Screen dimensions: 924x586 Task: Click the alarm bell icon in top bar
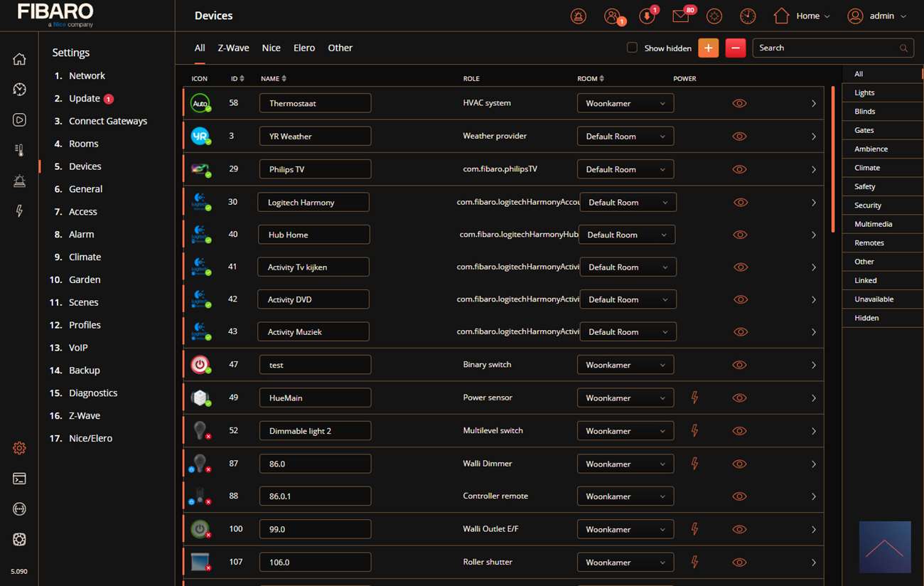coord(579,16)
